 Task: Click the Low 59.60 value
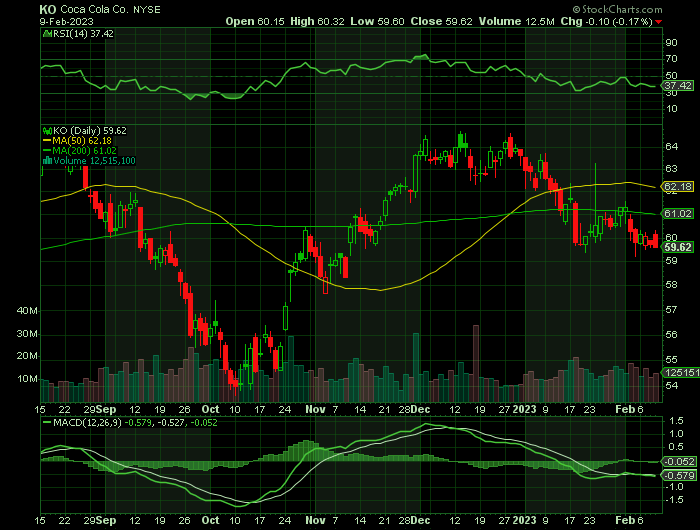(378, 21)
